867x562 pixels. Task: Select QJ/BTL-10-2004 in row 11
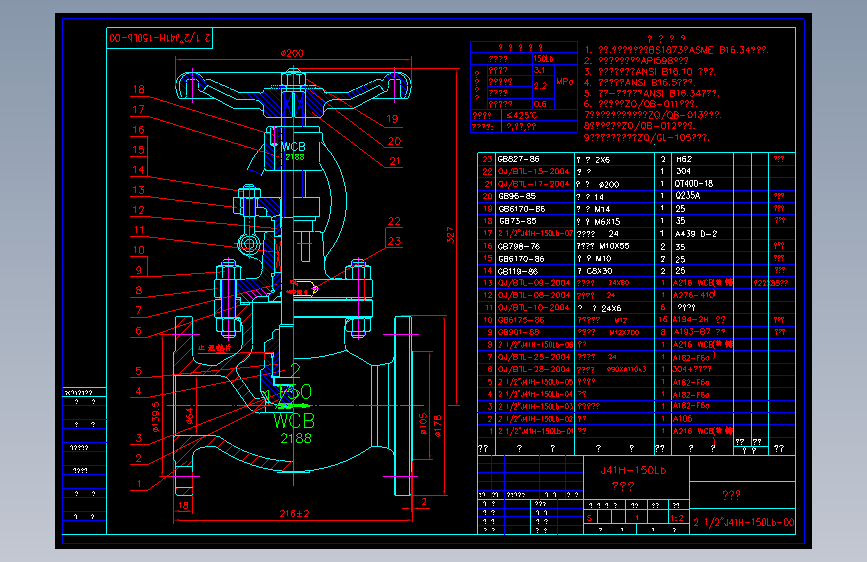(534, 308)
